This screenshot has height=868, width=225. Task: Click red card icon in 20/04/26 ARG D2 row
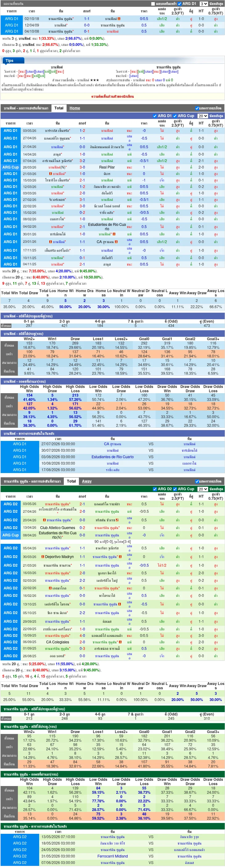[x=44, y=520]
